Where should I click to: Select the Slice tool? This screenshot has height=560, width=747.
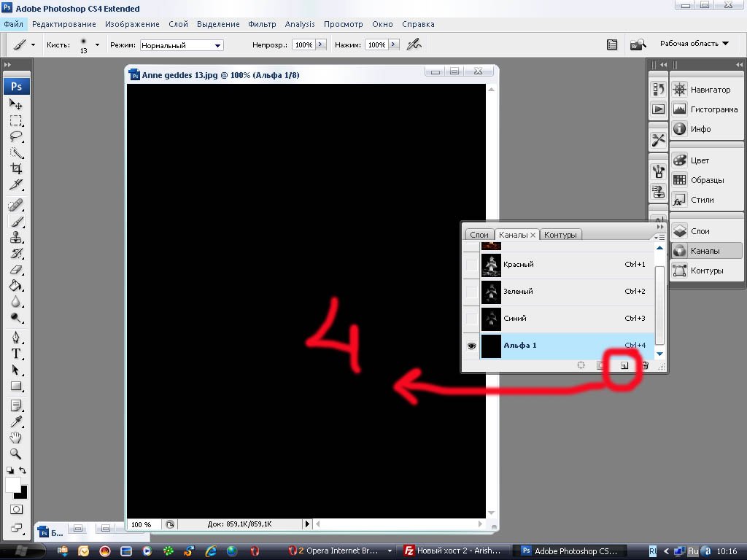[x=16, y=184]
